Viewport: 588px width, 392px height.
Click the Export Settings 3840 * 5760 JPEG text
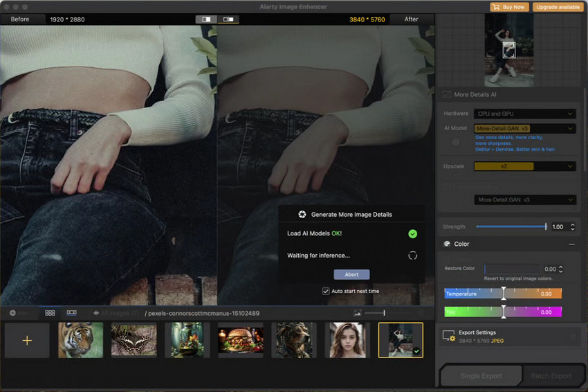pos(481,341)
